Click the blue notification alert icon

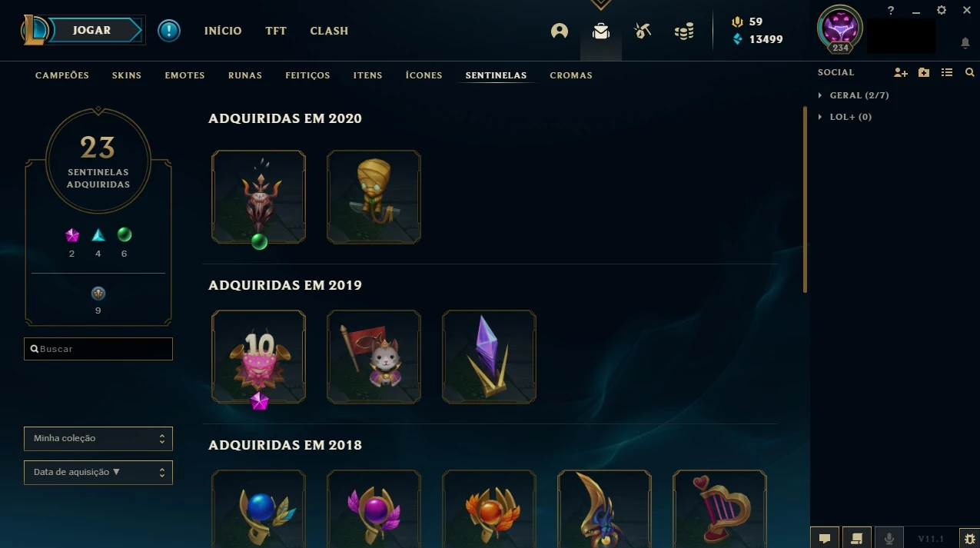pyautogui.click(x=169, y=31)
